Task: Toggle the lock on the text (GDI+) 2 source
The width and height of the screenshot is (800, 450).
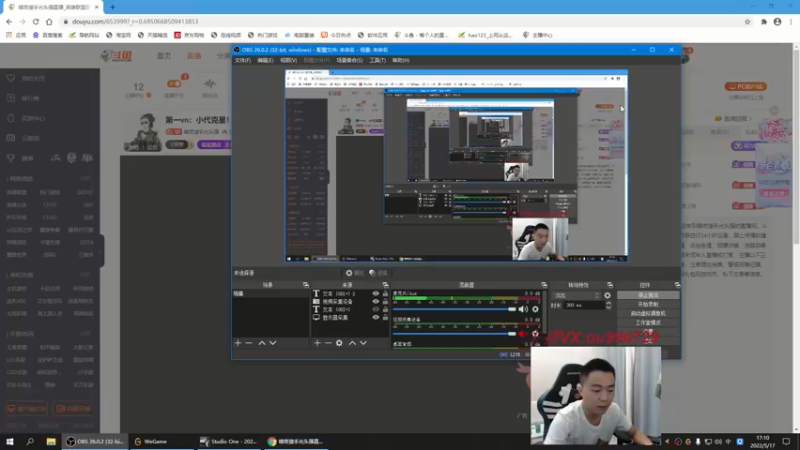Action: (x=385, y=294)
